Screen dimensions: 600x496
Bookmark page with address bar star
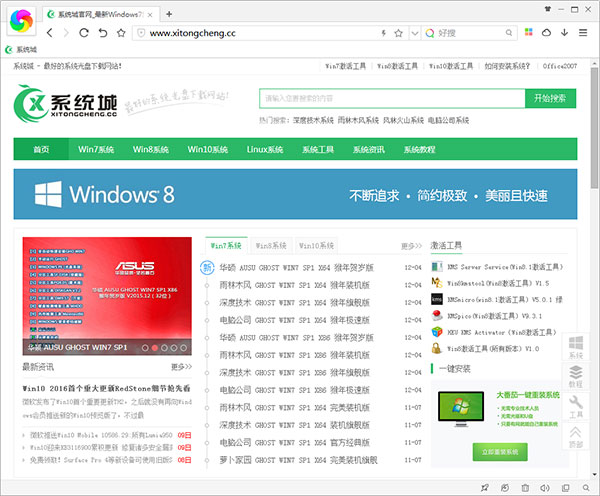(399, 33)
